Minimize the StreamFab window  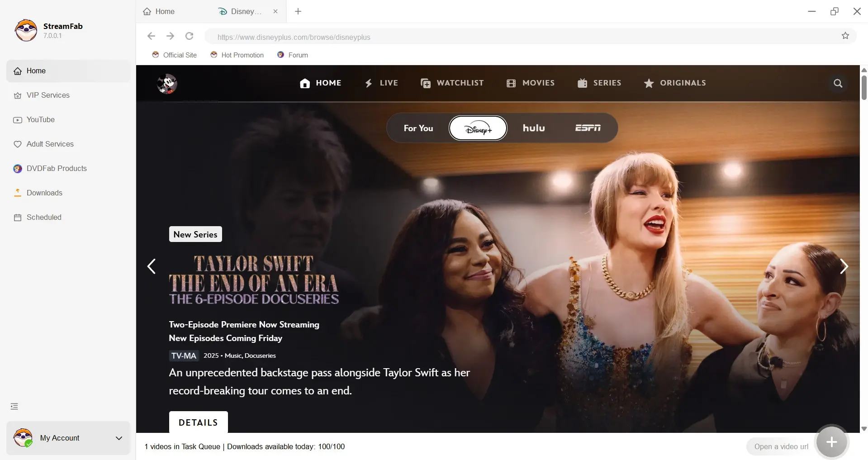tap(812, 11)
